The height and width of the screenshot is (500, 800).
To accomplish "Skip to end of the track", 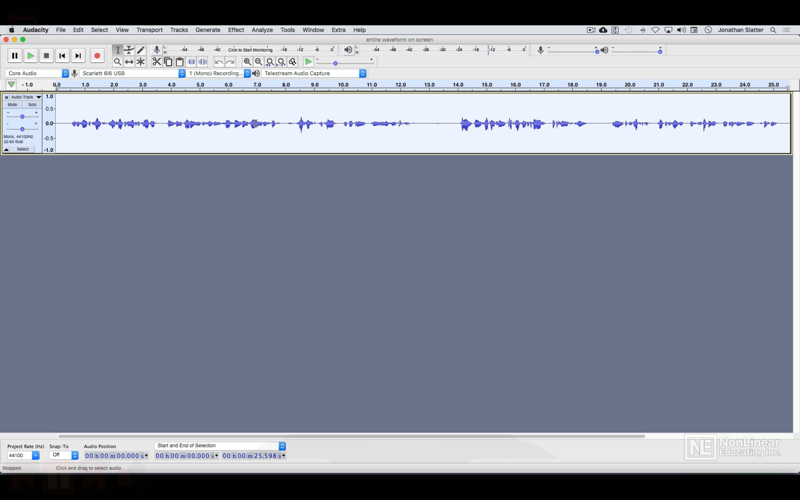I will point(78,56).
